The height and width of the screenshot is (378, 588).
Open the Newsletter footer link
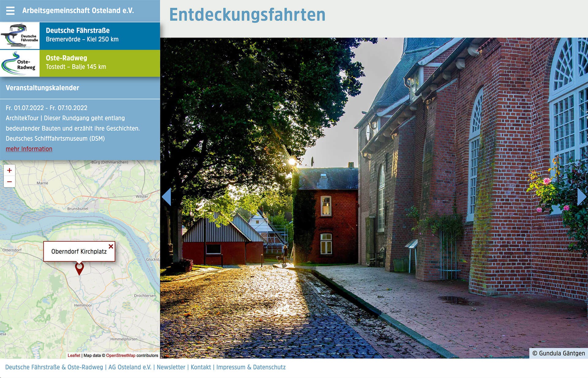(x=171, y=367)
